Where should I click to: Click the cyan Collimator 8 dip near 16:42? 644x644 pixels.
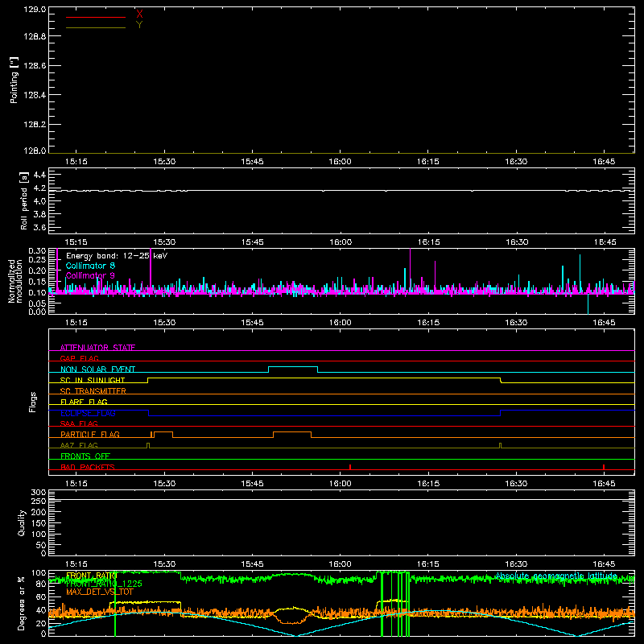pyautogui.click(x=588, y=303)
